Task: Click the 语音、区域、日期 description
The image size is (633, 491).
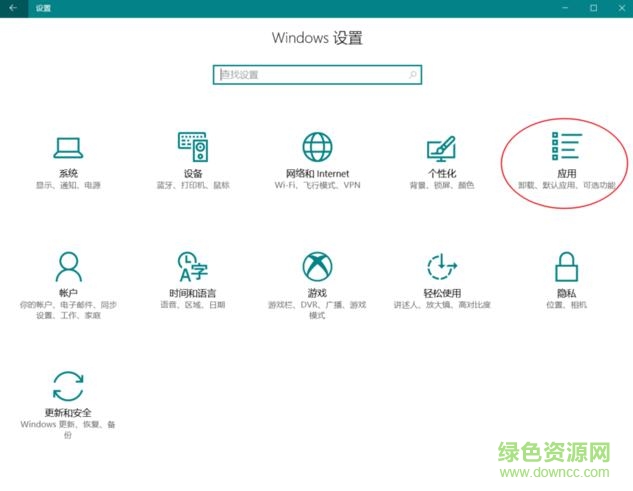Action: tap(193, 305)
